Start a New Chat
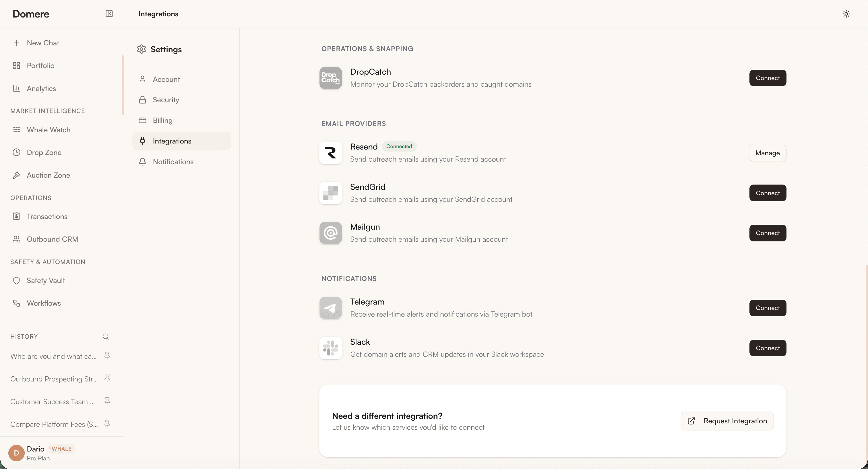 coord(42,43)
